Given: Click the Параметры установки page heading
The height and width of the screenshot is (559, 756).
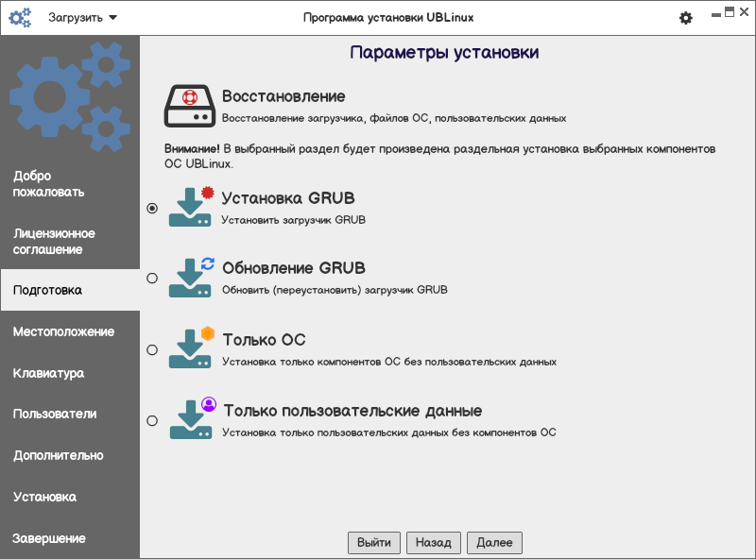Looking at the screenshot, I should click(x=444, y=52).
